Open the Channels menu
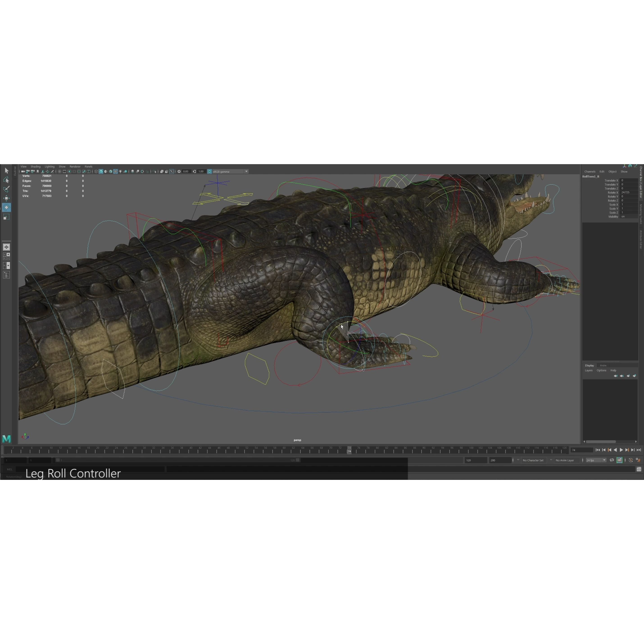644x644 pixels. click(x=590, y=171)
